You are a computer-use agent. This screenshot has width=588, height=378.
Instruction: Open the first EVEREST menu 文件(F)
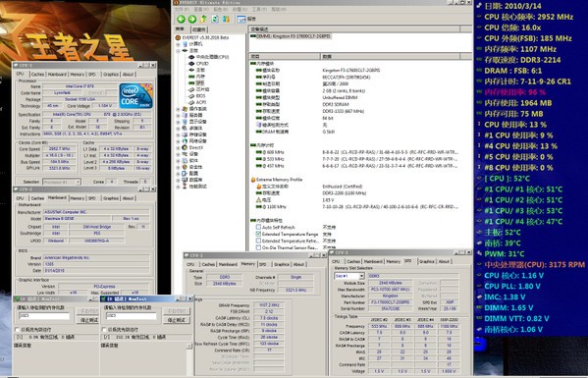tap(182, 10)
